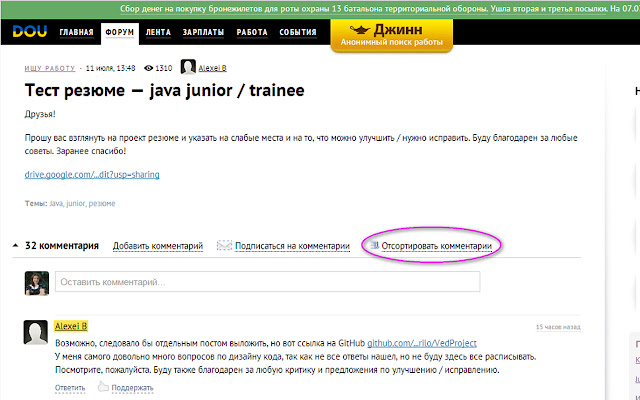
Task: Navigate to the Работа section
Action: click(x=252, y=32)
